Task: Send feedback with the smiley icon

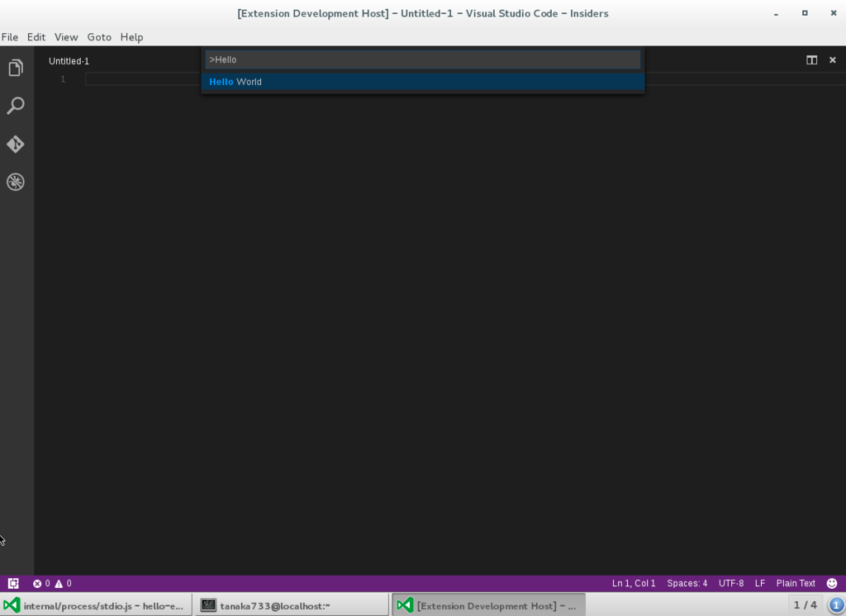Action: click(832, 583)
